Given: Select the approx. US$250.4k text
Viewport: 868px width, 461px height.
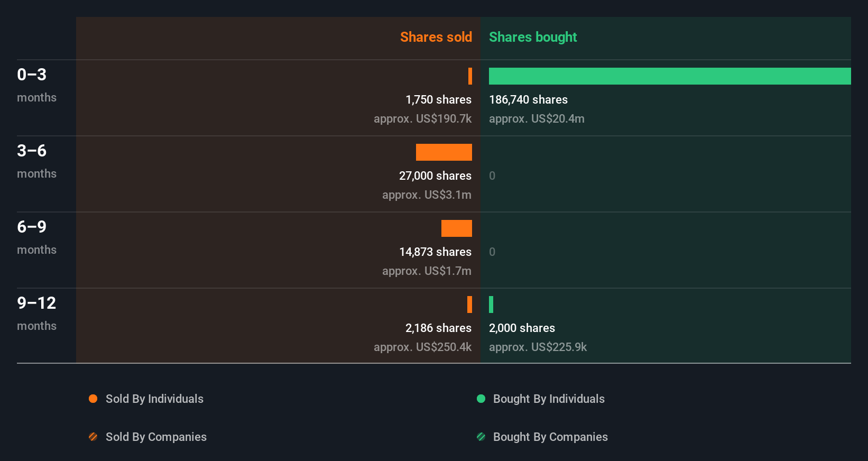Looking at the screenshot, I should (x=422, y=347).
